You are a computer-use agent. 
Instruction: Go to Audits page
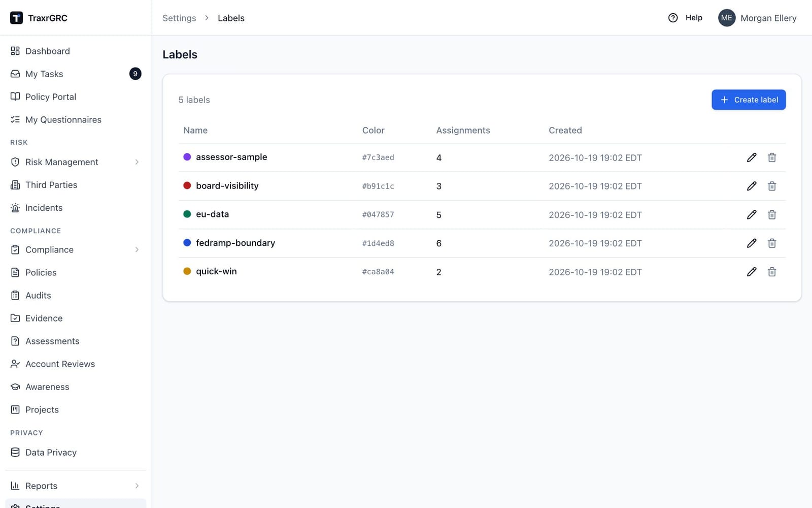pyautogui.click(x=76, y=295)
